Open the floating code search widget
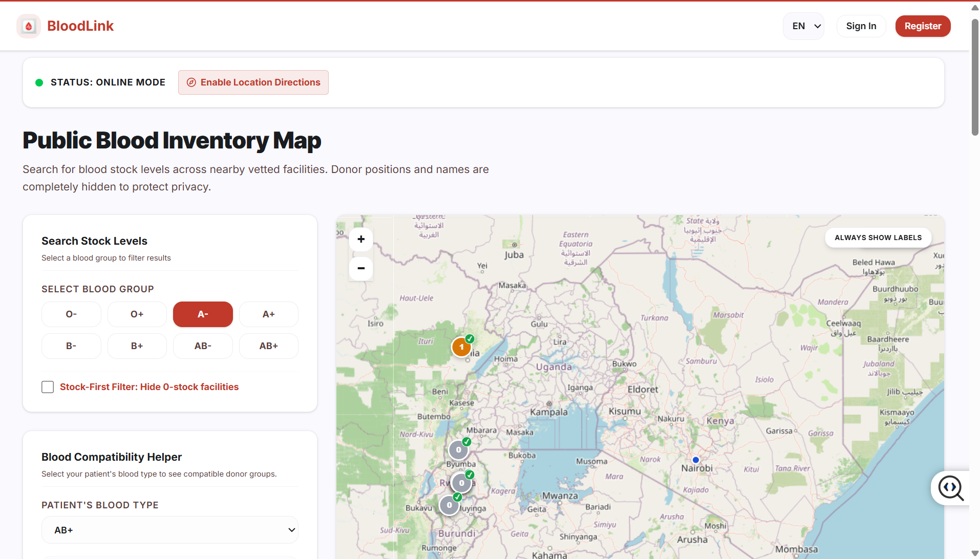 [x=951, y=488]
